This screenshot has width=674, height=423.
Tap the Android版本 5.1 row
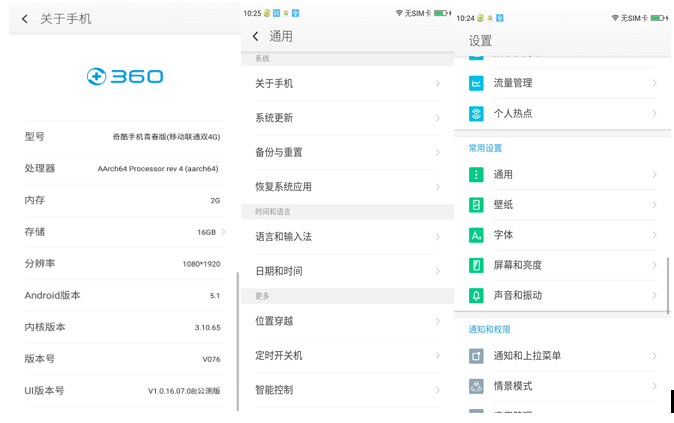coord(124,296)
